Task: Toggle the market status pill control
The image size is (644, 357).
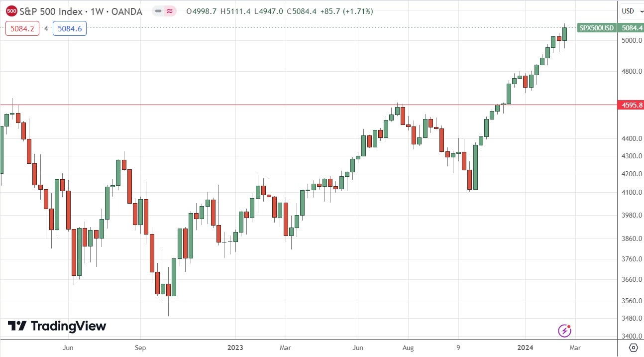Action: tap(164, 11)
